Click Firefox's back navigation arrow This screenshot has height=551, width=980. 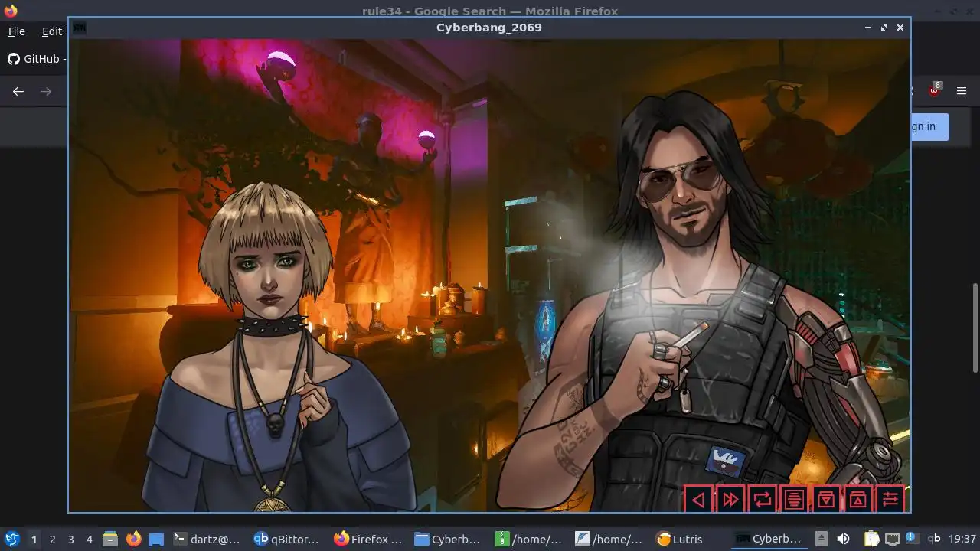point(18,91)
